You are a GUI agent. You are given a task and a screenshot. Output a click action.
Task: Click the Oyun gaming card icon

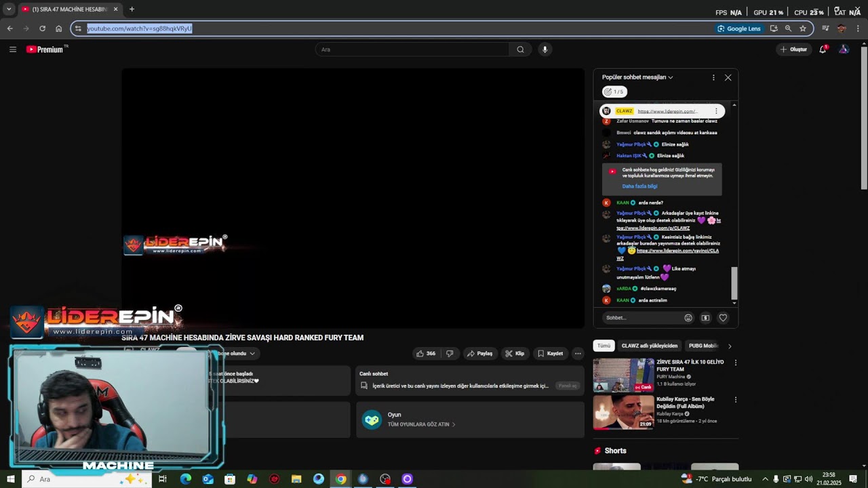(372, 420)
